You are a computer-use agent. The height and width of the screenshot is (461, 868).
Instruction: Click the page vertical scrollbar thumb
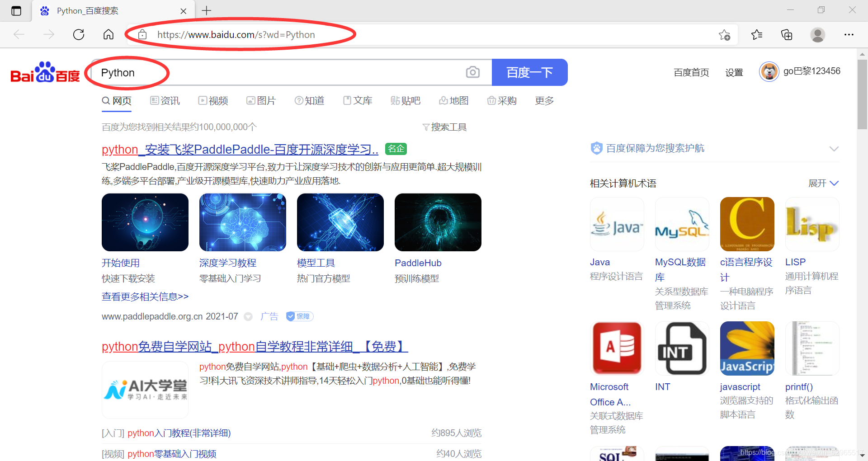coord(862,94)
